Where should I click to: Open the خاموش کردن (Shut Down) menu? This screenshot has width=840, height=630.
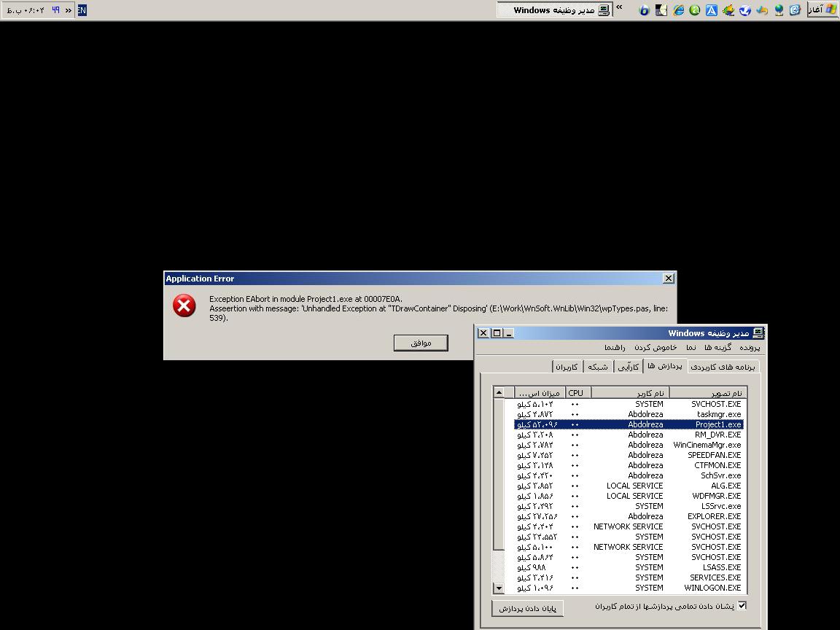click(x=656, y=348)
